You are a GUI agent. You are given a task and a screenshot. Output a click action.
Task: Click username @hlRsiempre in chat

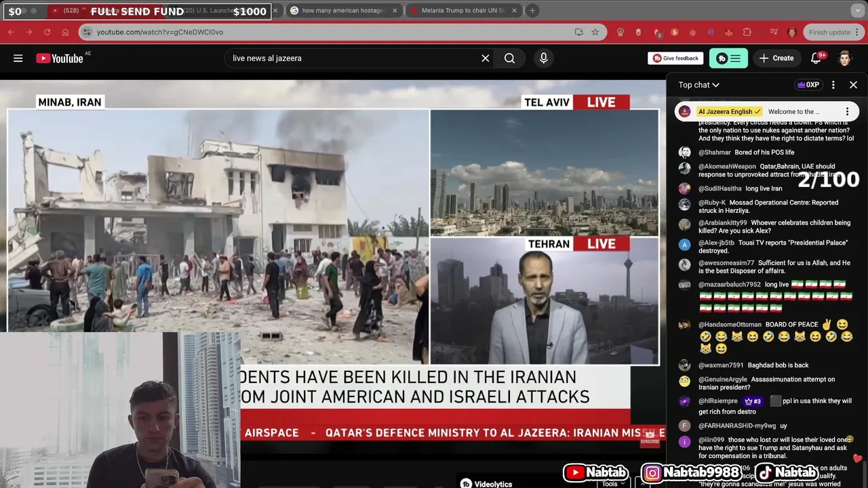click(719, 401)
